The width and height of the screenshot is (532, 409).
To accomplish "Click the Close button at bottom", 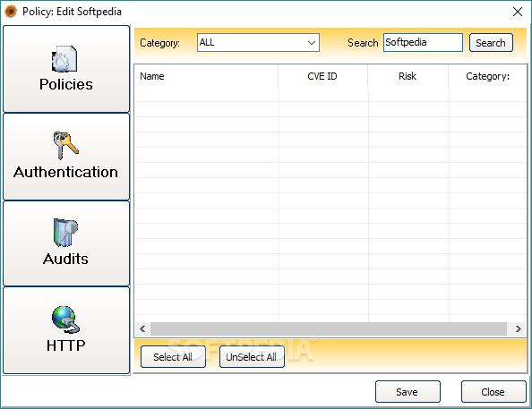I will (x=493, y=392).
